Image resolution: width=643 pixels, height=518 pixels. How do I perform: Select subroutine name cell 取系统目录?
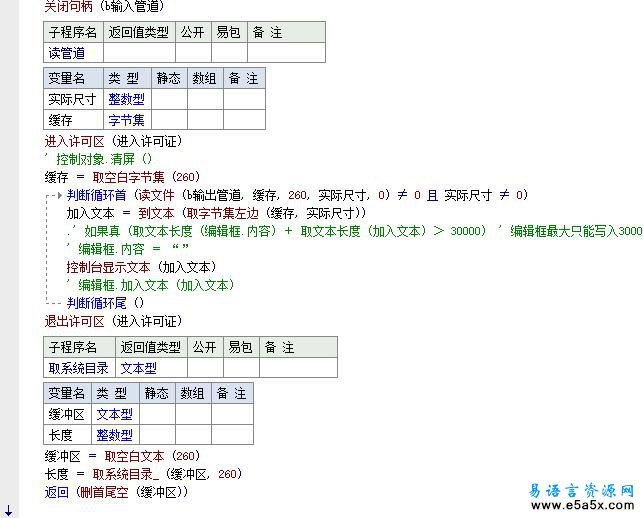click(79, 368)
